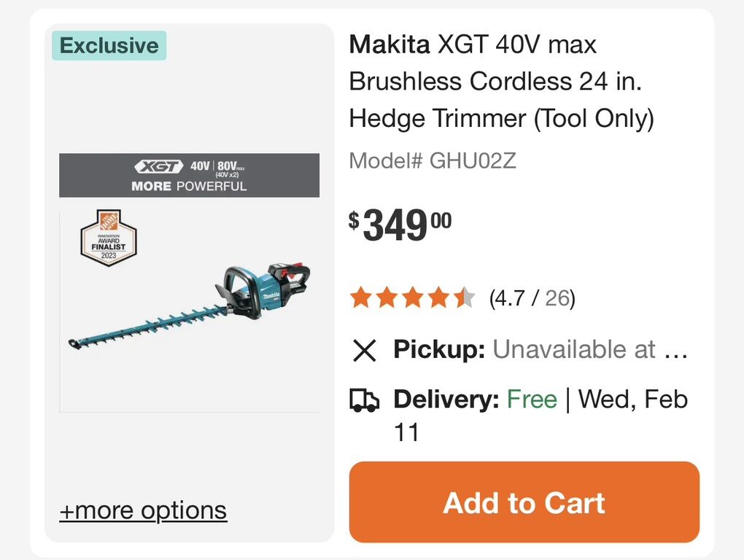This screenshot has width=744, height=560.
Task: Click the MORE POWERFUL banner text
Action: [189, 186]
